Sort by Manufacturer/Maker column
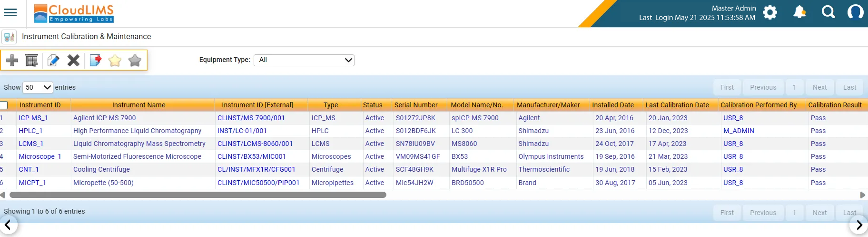The image size is (868, 237). pyautogui.click(x=548, y=105)
